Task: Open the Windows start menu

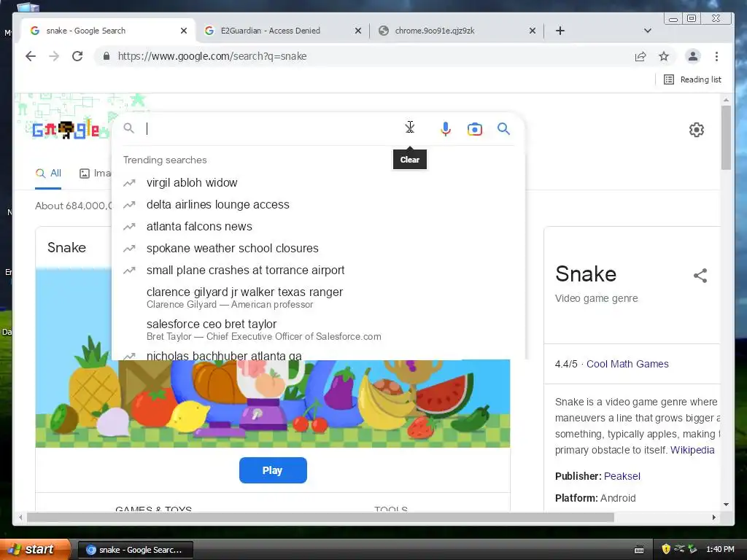Action: click(x=35, y=550)
